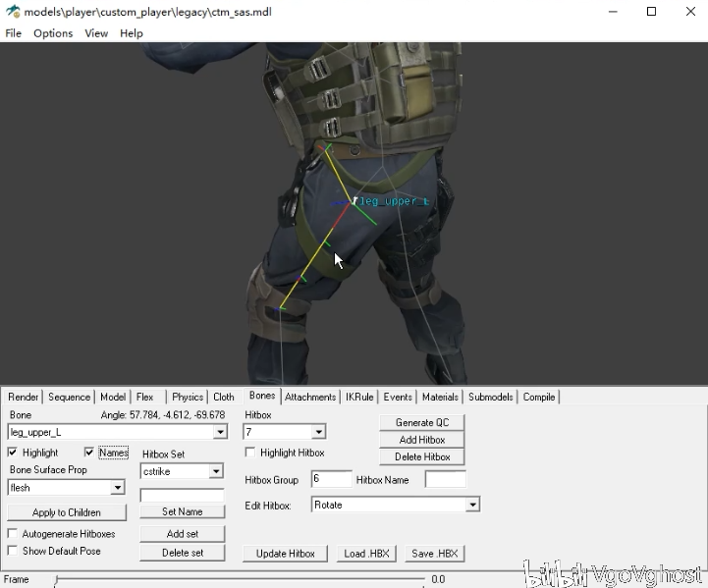
Task: Switch to the Physics tab
Action: [x=188, y=398]
